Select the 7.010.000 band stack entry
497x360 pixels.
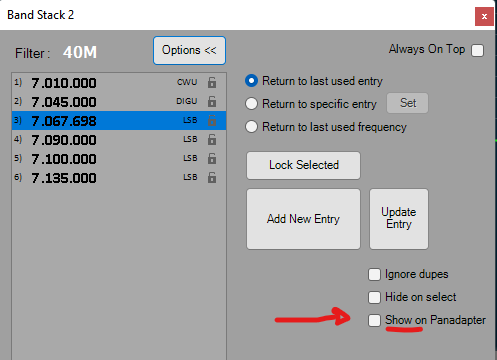119,83
